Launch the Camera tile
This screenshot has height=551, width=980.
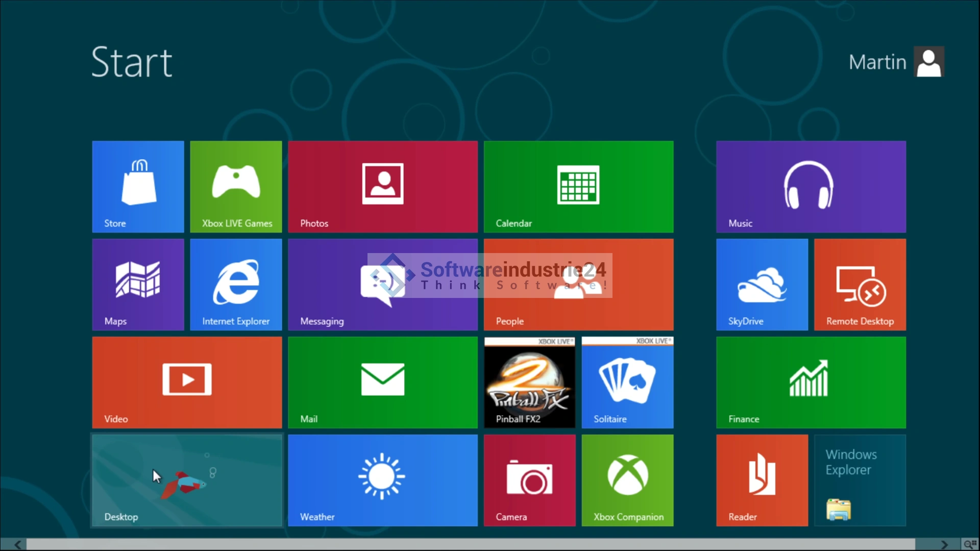pos(529,481)
